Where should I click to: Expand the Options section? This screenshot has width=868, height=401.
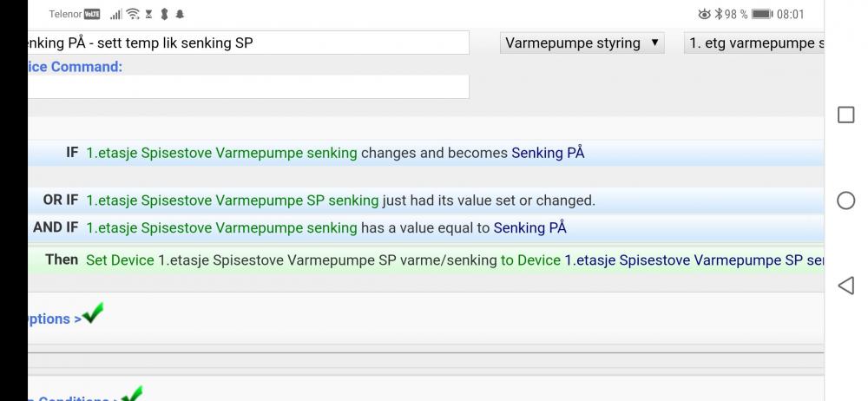tap(52, 319)
